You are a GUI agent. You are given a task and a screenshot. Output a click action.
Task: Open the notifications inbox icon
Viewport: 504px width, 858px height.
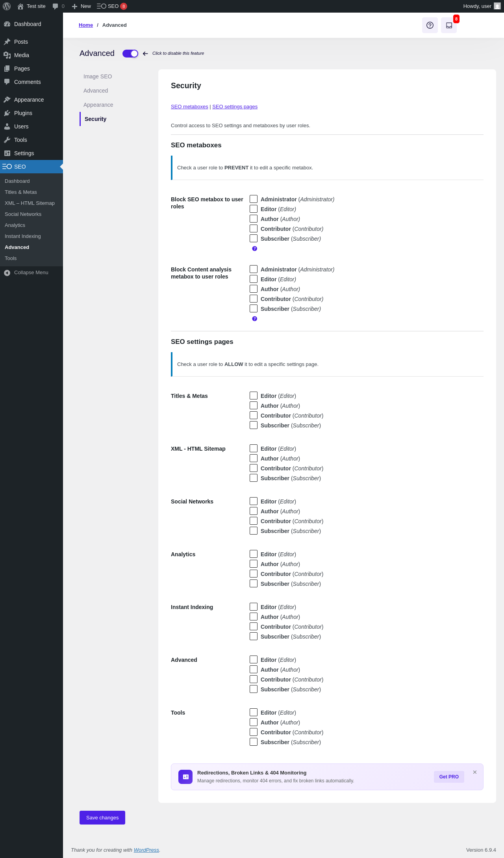(449, 25)
